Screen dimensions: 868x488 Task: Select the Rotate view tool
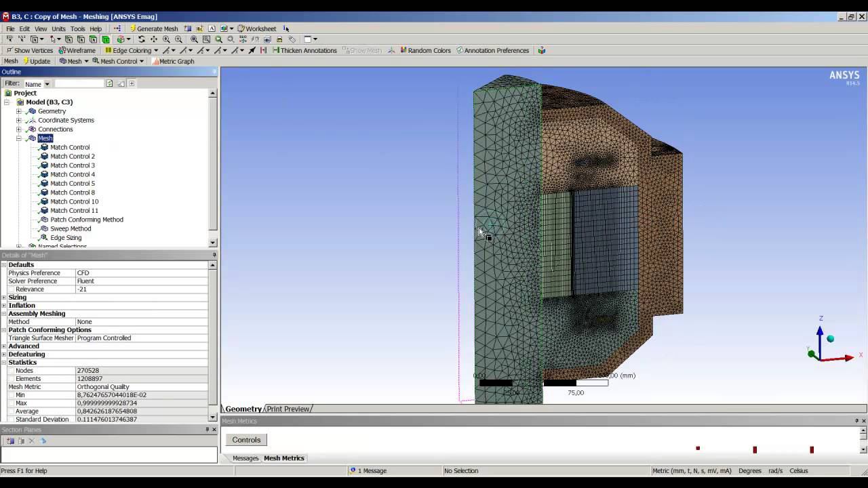[141, 39]
